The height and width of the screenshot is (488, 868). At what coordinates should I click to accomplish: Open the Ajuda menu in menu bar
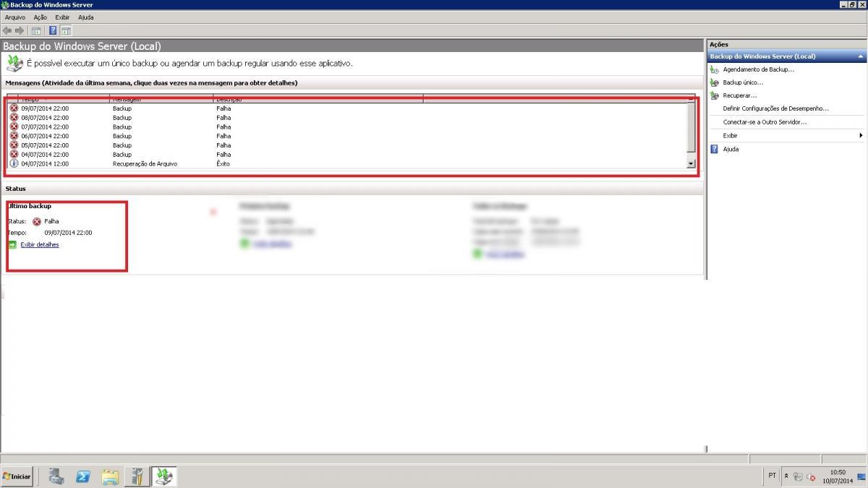(x=85, y=17)
